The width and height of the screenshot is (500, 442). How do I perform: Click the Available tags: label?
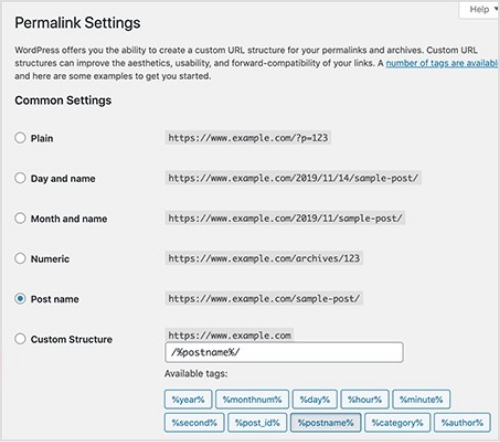196,374
